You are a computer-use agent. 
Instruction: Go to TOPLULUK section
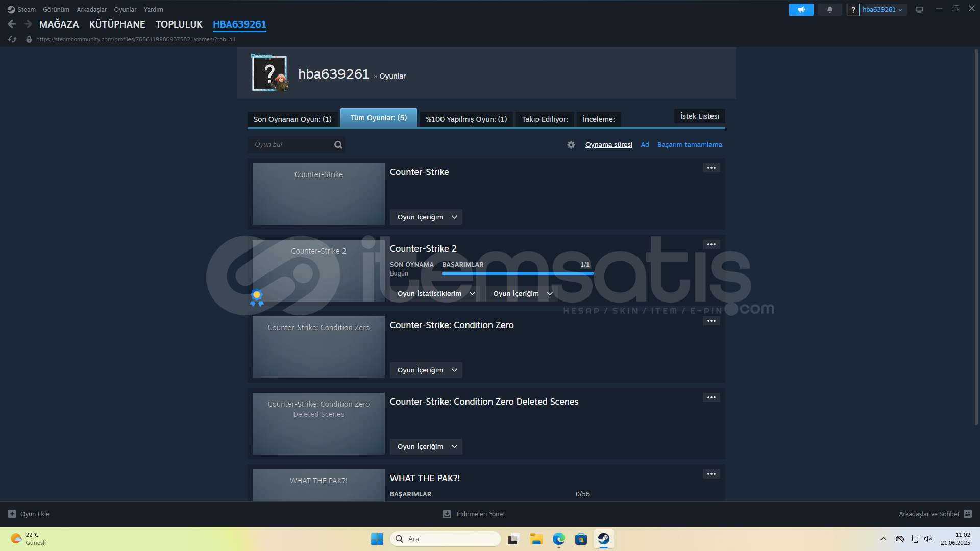coord(179,24)
